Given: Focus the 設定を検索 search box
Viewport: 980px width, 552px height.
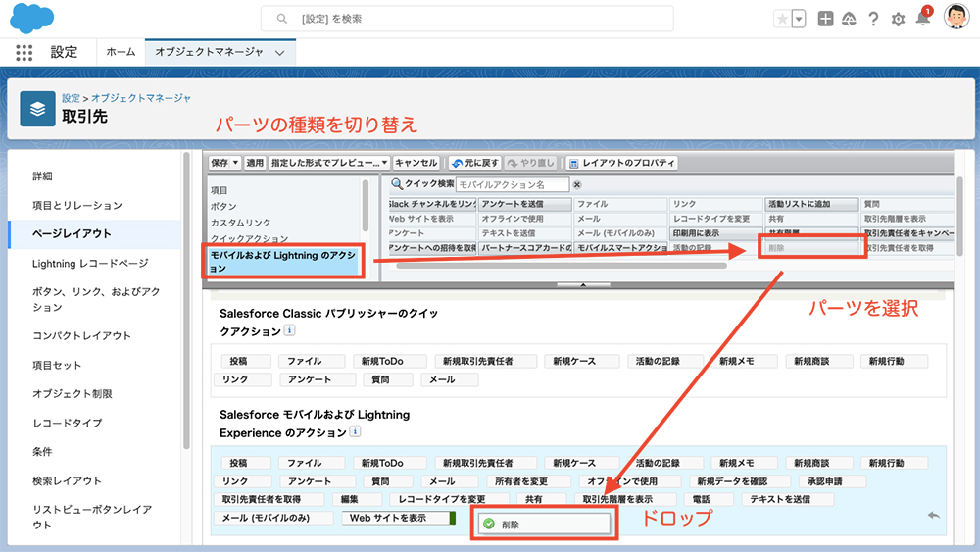Looking at the screenshot, I should coord(466,19).
